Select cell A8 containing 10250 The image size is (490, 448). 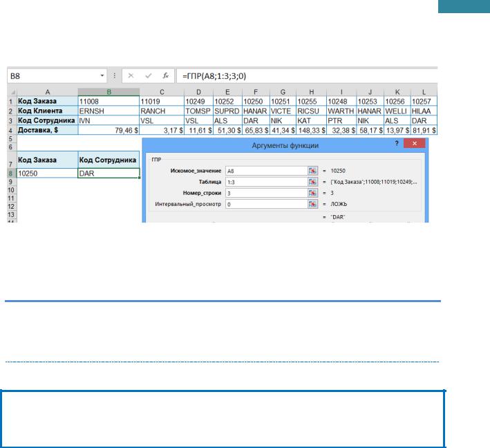point(46,174)
